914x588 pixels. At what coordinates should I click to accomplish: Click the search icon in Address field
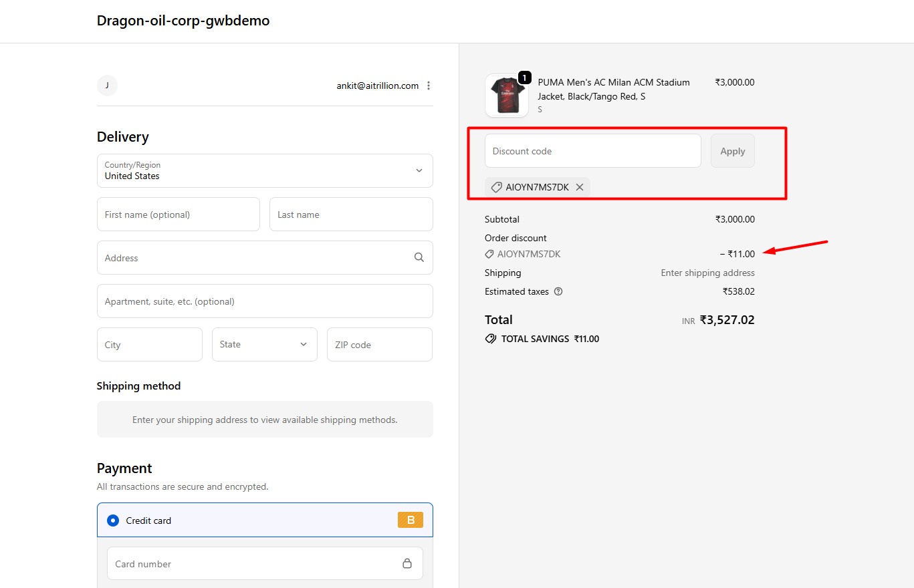point(419,257)
